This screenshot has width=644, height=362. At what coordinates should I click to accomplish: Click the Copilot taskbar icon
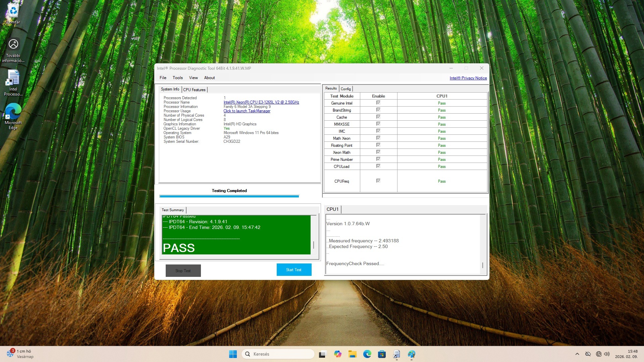click(337, 354)
